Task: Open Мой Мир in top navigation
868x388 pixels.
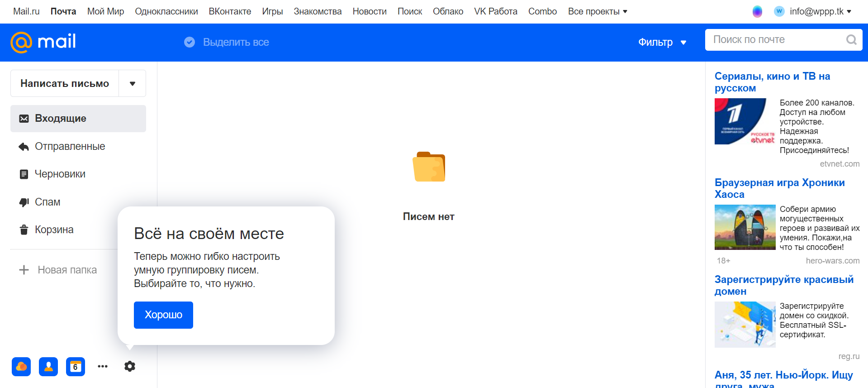Action: pyautogui.click(x=105, y=11)
